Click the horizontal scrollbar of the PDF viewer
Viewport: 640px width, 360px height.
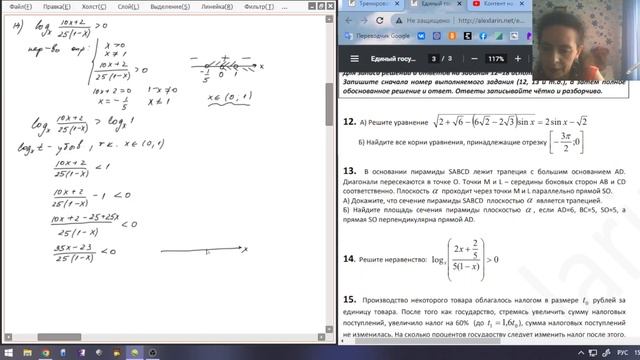coord(427,341)
